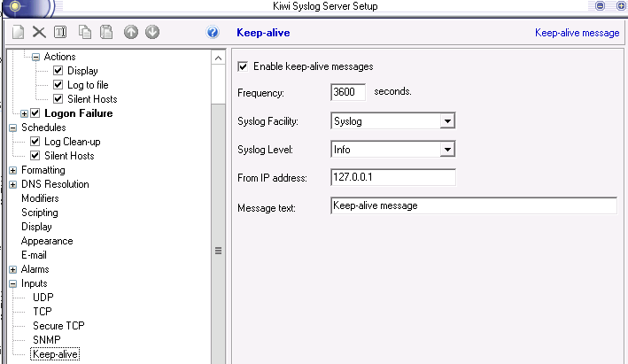Click the Paste toolbar icon
The height and width of the screenshot is (364, 628).
click(106, 32)
